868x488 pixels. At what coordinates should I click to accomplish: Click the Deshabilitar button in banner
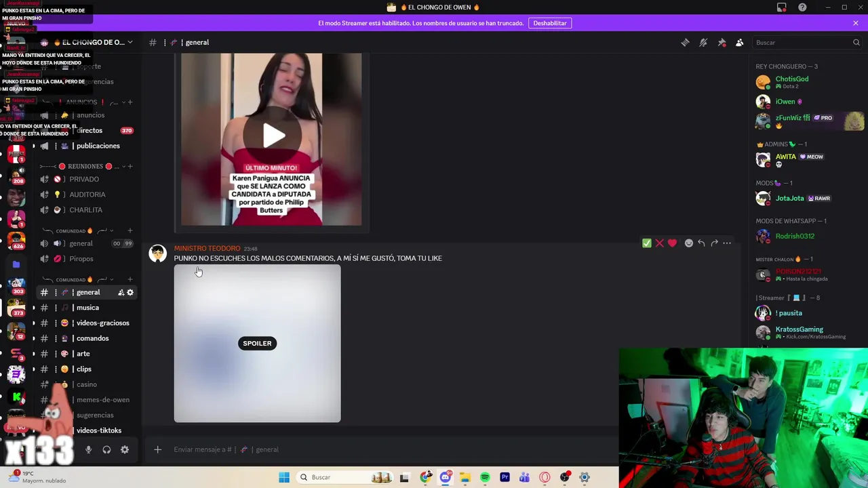pos(549,23)
